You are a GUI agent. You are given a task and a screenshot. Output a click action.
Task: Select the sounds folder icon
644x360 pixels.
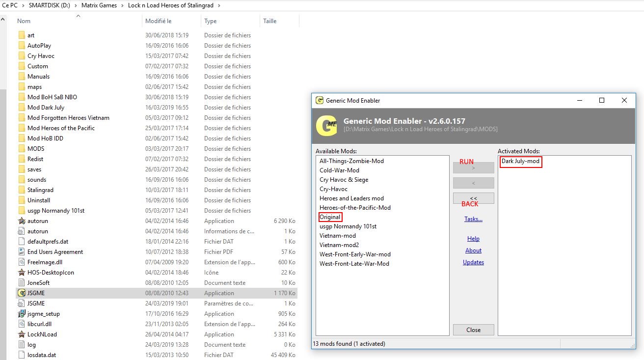[21, 179]
